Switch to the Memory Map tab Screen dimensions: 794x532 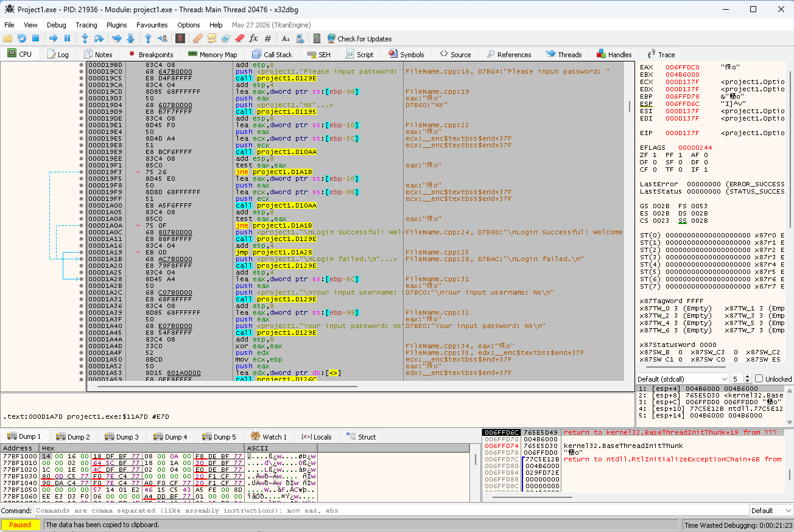point(213,54)
